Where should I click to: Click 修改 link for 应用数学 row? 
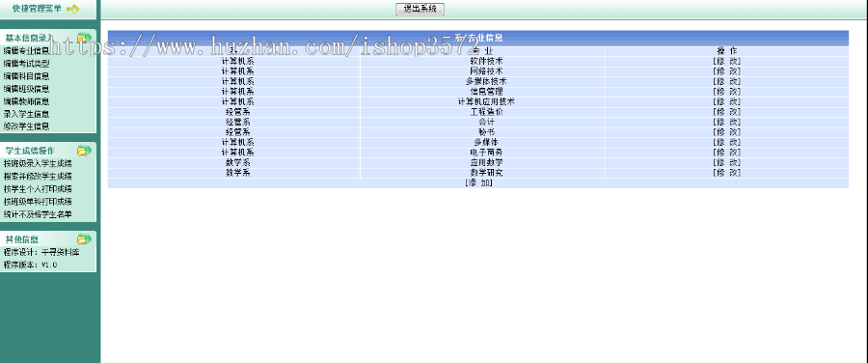tap(726, 162)
